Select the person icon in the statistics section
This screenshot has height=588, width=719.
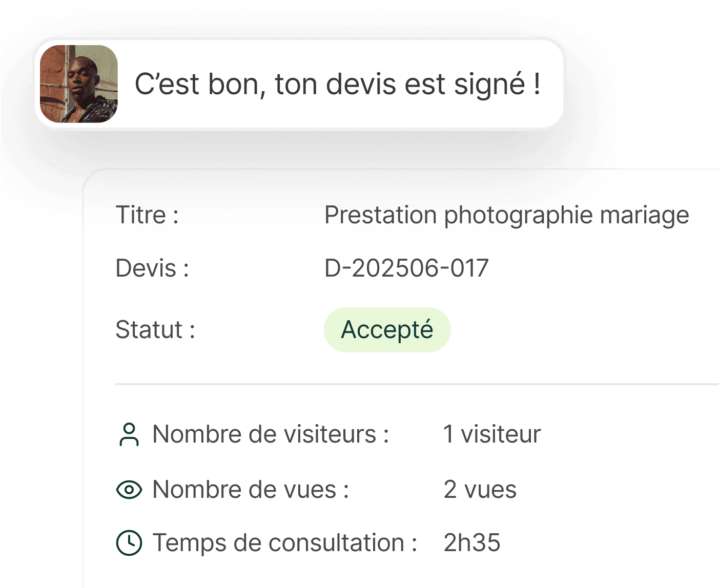coord(129,434)
